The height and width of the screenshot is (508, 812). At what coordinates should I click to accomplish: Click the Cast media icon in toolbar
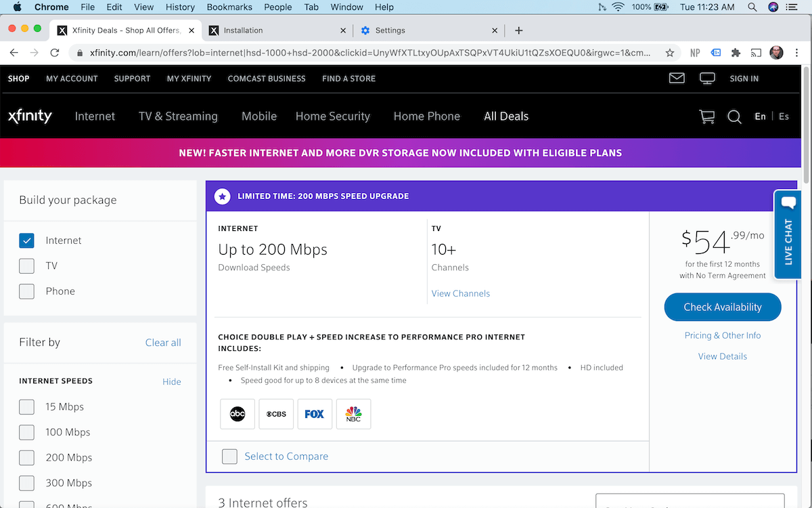click(757, 52)
